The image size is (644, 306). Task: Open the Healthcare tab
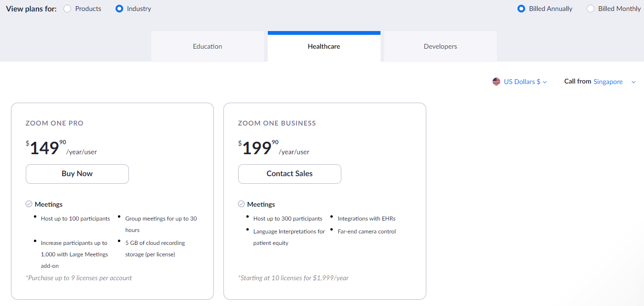(324, 46)
